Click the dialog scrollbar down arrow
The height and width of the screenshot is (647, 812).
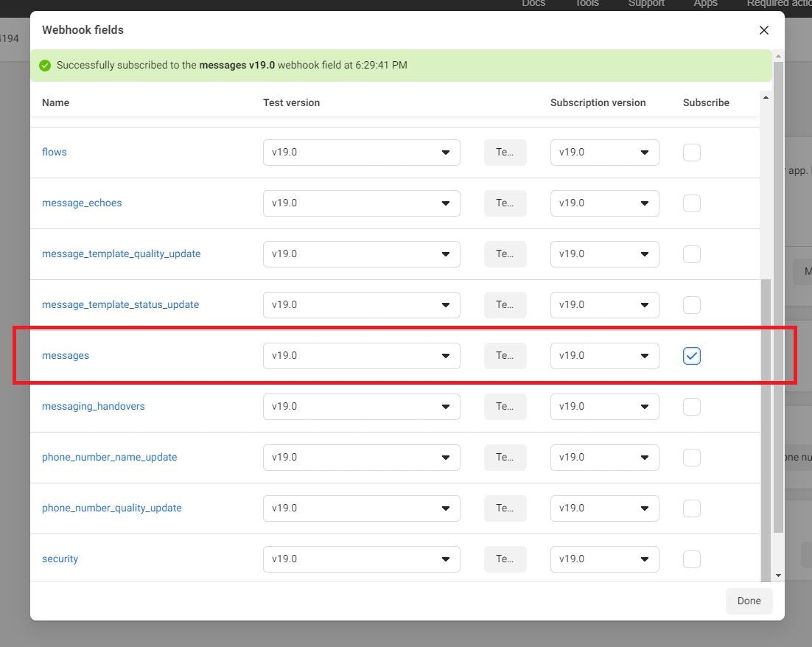pyautogui.click(x=778, y=576)
